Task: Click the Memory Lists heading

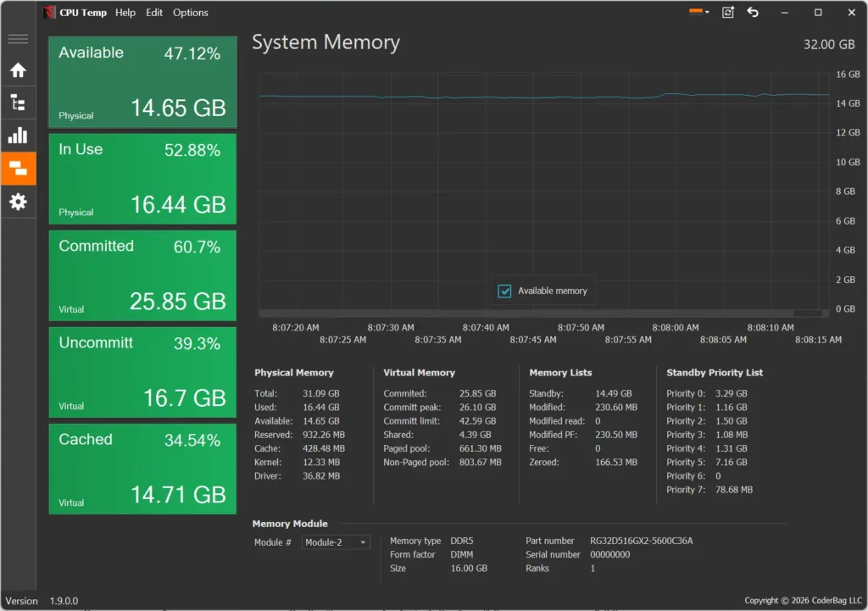Action: 560,373
